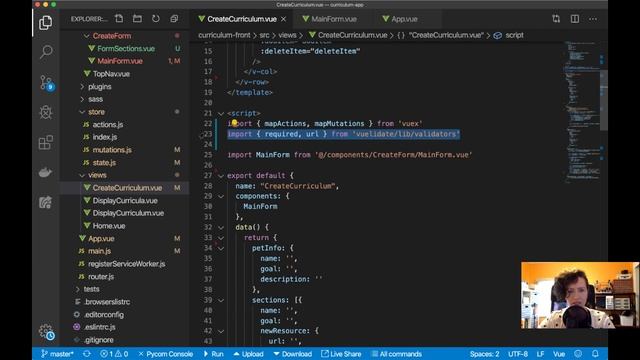Fold the sections array at line 39
The width and height of the screenshot is (640, 360).
[x=221, y=300]
